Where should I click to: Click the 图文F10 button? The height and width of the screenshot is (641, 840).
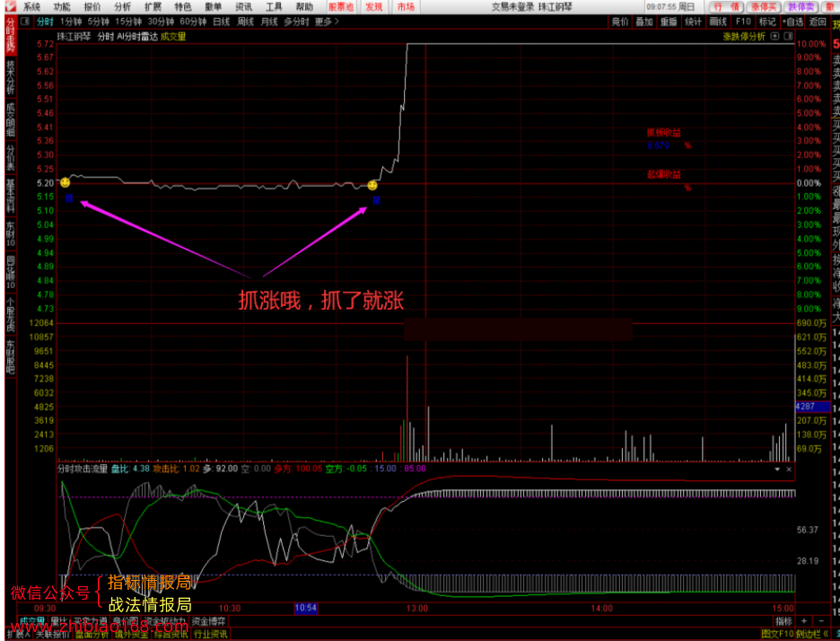pos(777,635)
